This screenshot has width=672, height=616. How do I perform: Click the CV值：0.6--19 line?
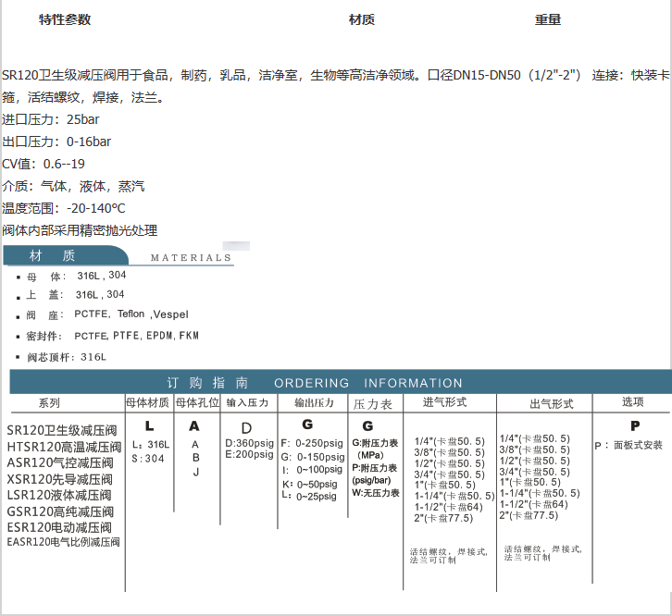tap(44, 164)
